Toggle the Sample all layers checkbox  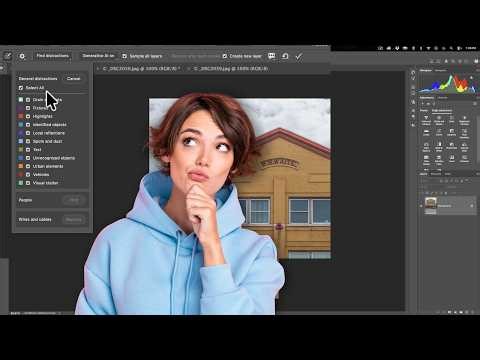tap(124, 56)
